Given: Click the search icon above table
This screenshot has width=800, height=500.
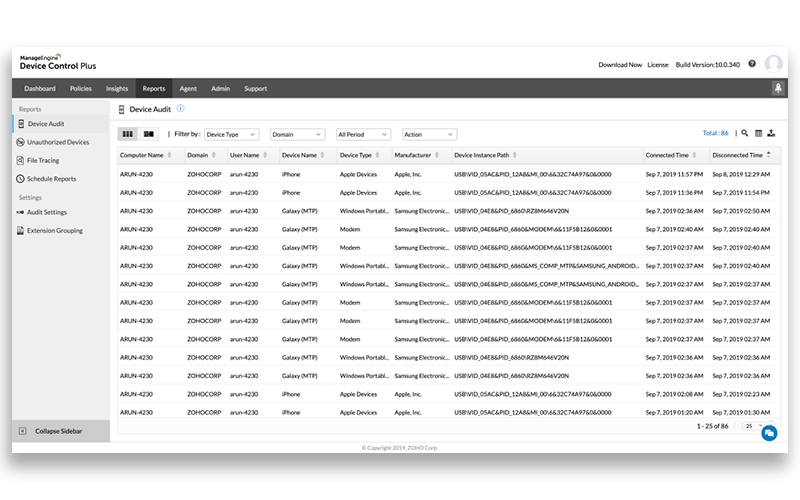Looking at the screenshot, I should tap(744, 133).
